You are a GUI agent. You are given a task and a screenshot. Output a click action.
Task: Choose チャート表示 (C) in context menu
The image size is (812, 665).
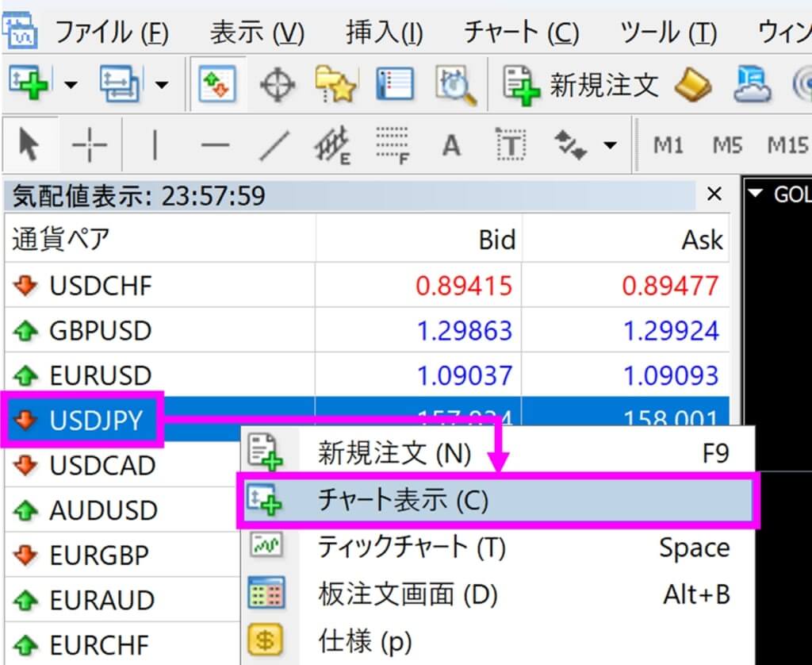[497, 500]
